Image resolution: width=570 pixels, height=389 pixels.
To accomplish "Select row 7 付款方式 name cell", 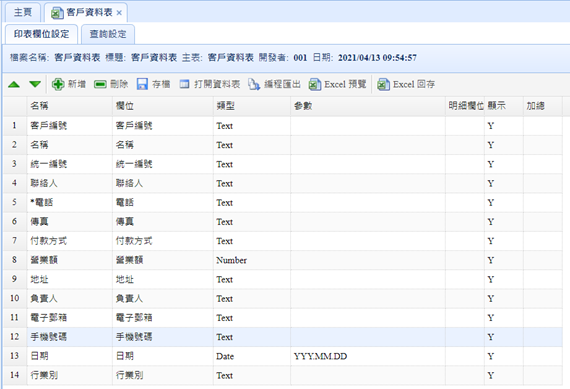I will point(70,241).
